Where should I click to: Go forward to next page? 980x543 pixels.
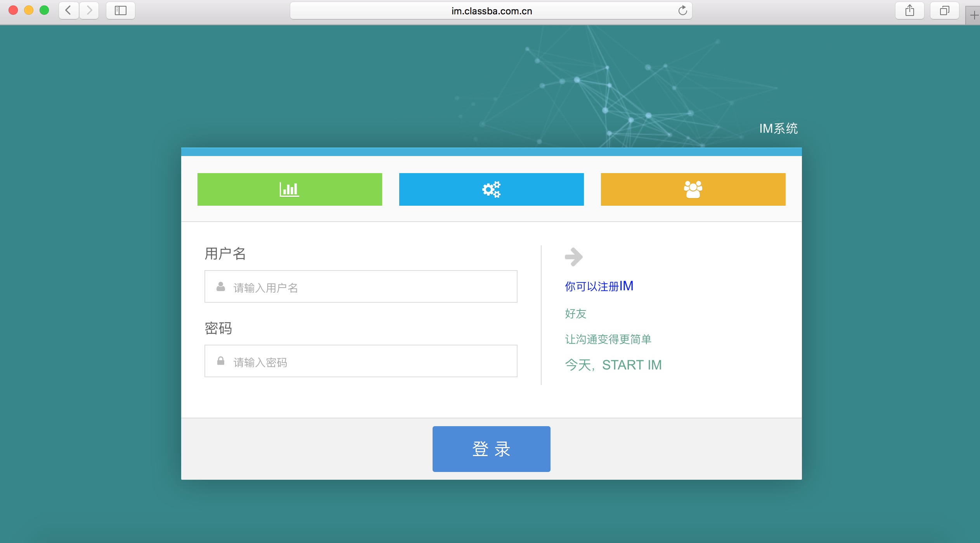click(x=89, y=10)
